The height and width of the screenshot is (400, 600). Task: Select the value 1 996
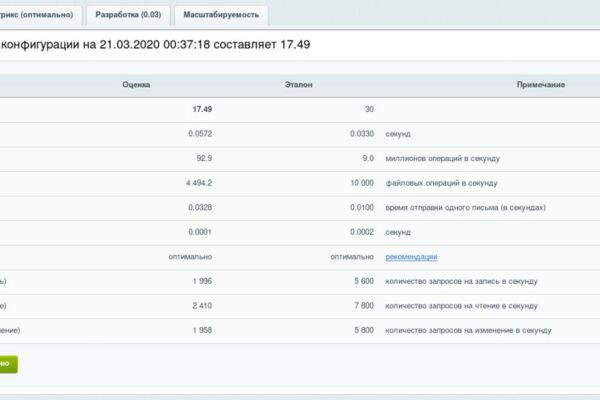click(x=202, y=281)
